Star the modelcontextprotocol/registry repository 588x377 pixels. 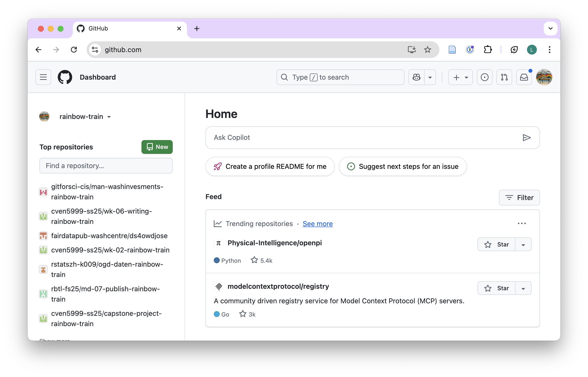[496, 288]
